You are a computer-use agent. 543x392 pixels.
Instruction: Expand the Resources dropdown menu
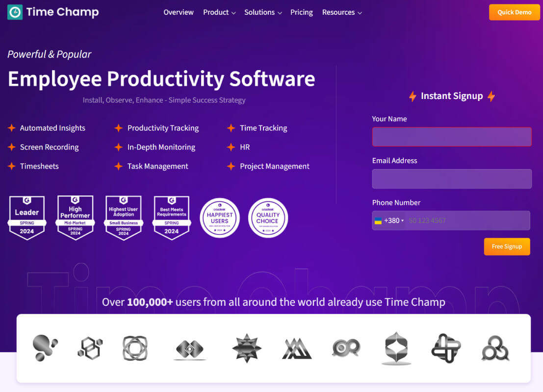(342, 12)
